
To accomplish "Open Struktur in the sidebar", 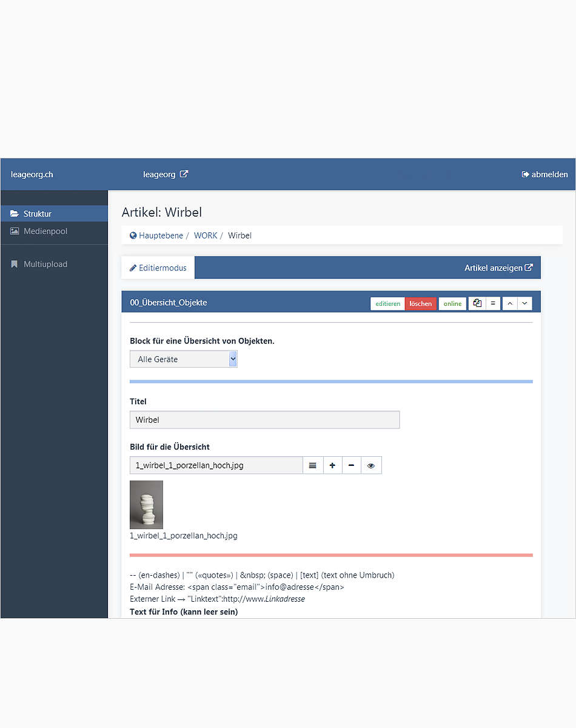I will (38, 214).
